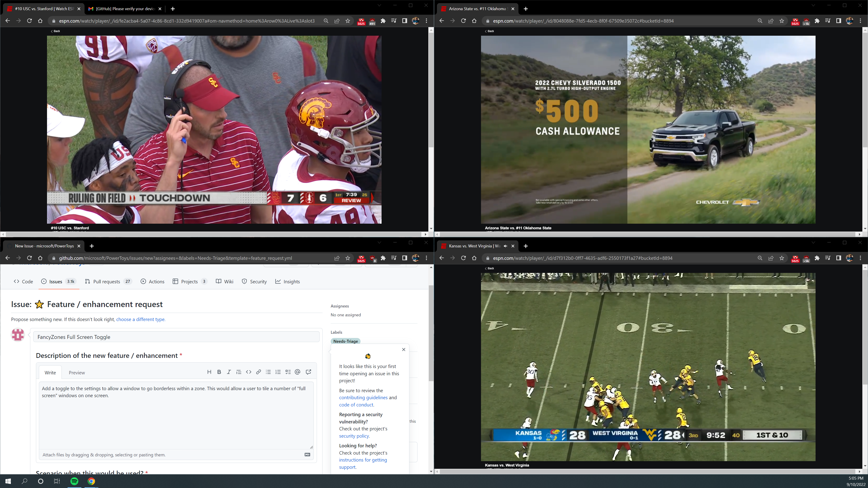Screen dimensions: 868x488
Task: Bookmark the Kansas vs. West Virginia page
Action: click(x=782, y=258)
